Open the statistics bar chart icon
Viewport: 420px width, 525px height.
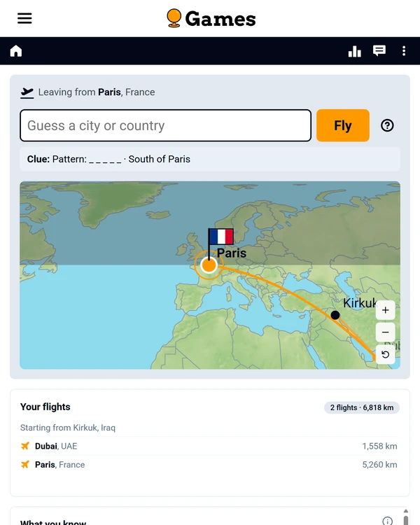coord(355,51)
